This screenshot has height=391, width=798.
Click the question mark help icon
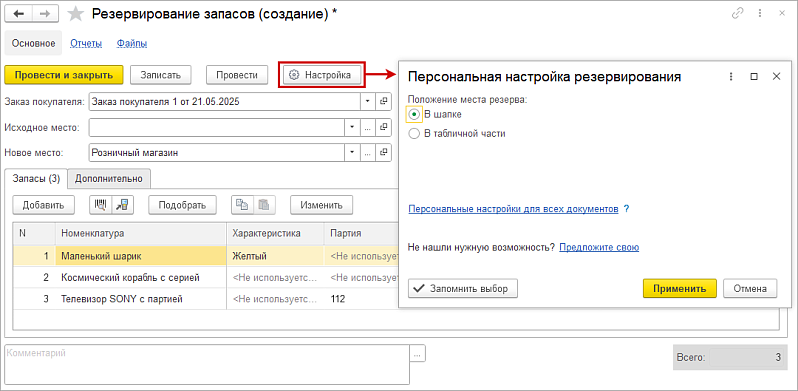(626, 209)
